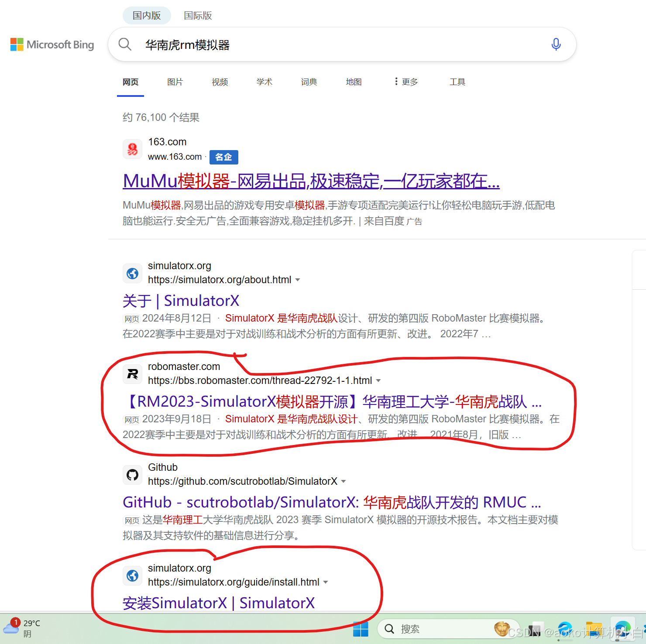Select the 网页 tab

[x=131, y=82]
